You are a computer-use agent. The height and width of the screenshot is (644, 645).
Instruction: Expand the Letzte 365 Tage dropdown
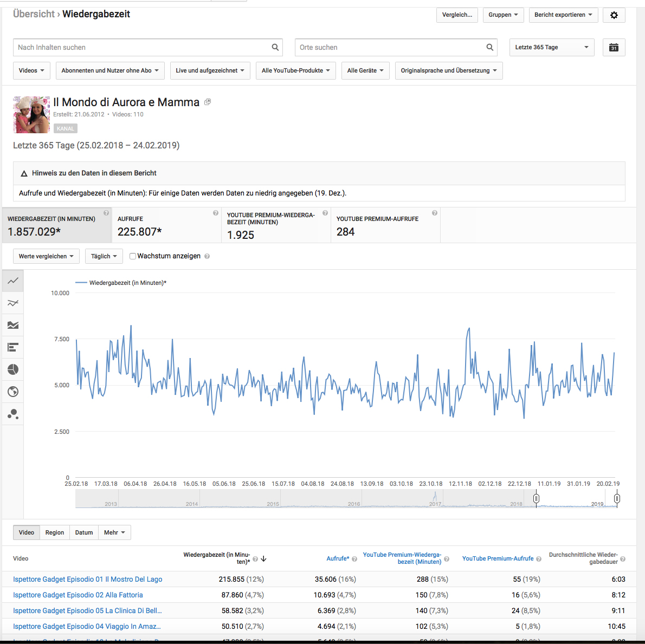(x=552, y=48)
